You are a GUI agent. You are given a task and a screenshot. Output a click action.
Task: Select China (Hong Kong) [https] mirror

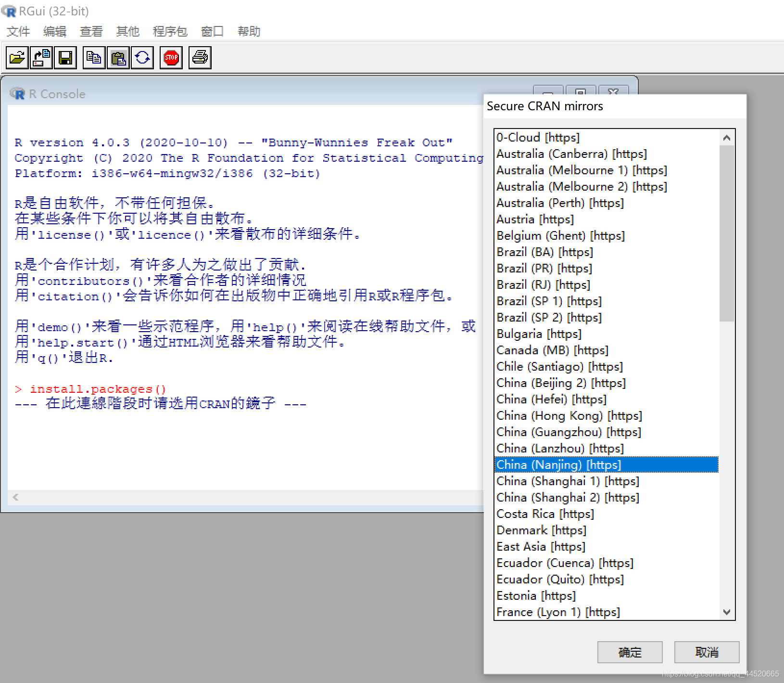pos(606,415)
